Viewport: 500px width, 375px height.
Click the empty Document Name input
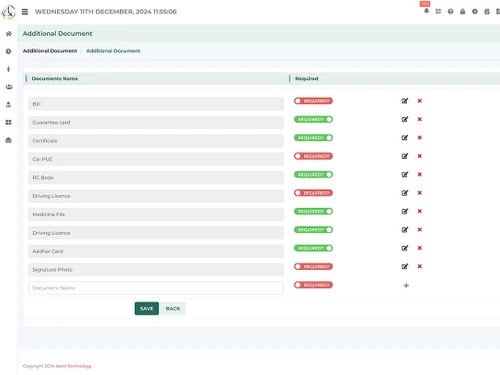(156, 288)
